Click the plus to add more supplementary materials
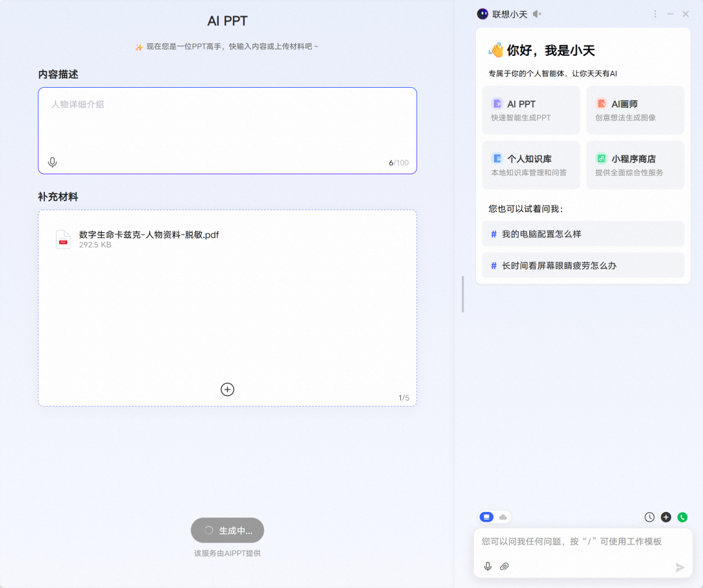 click(x=227, y=389)
